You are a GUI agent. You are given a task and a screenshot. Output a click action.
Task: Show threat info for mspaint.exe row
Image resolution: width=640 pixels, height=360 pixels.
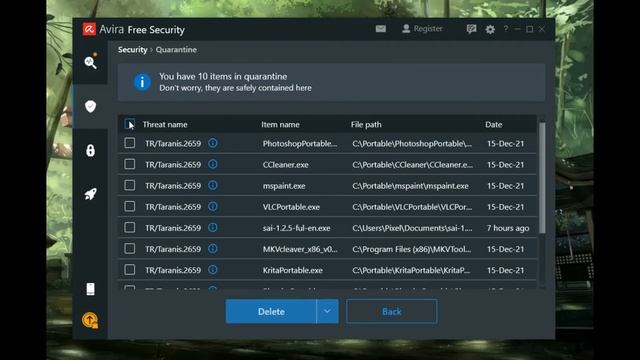pos(213,185)
